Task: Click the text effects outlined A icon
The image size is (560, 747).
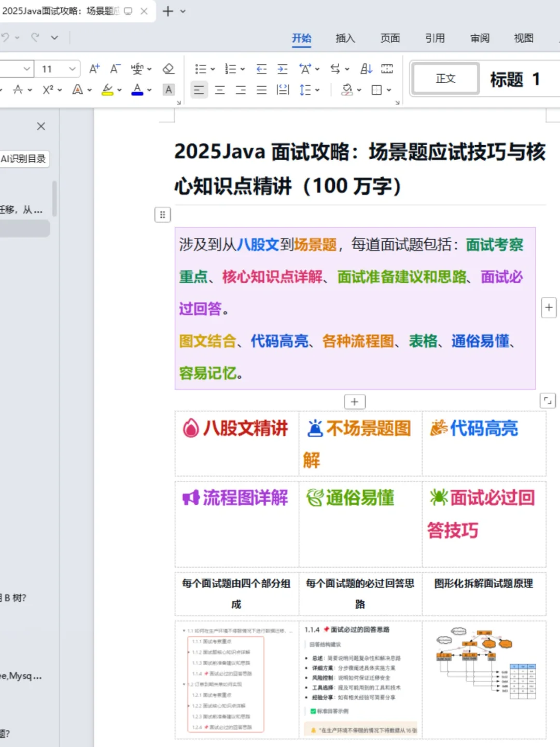Action: [x=78, y=90]
